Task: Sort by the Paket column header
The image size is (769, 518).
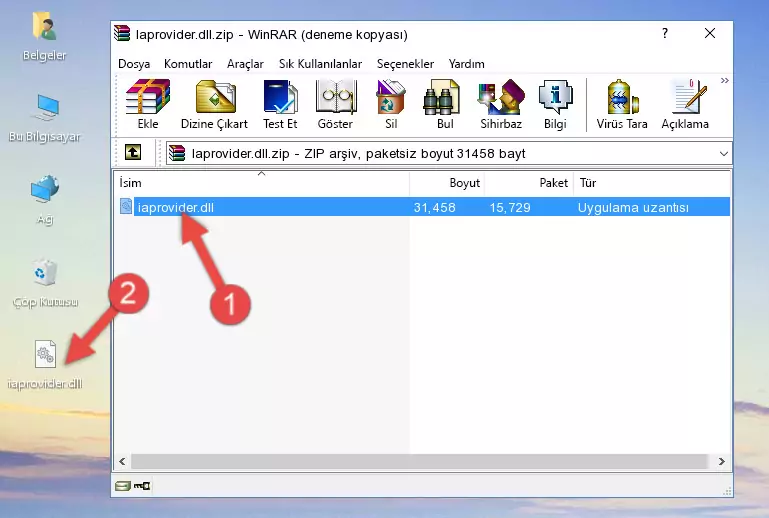Action: (x=529, y=183)
